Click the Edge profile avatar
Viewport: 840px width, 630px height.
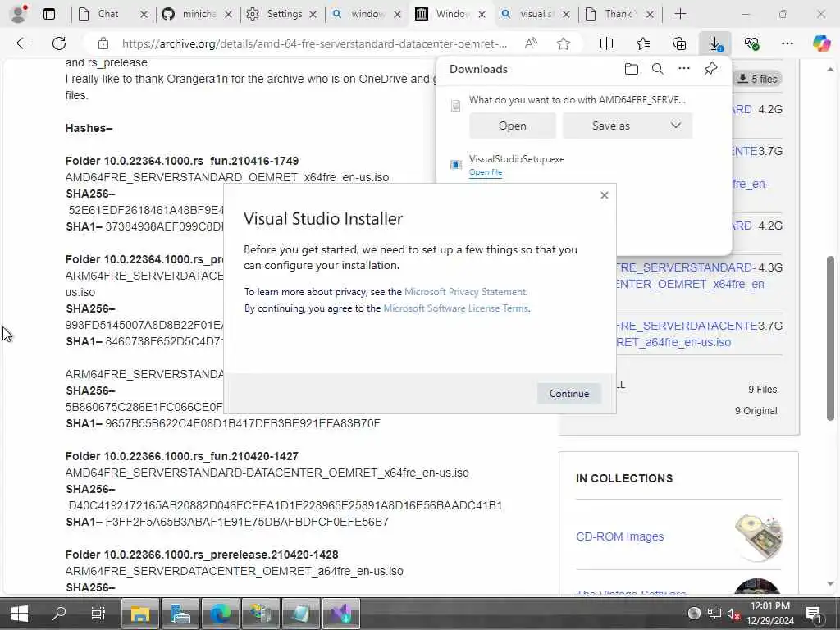pos(19,14)
